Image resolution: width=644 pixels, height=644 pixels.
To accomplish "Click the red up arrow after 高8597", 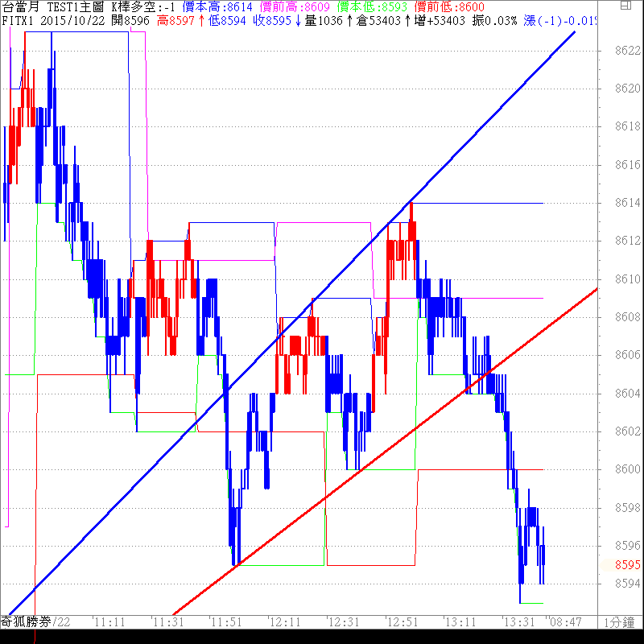I will tap(201, 19).
